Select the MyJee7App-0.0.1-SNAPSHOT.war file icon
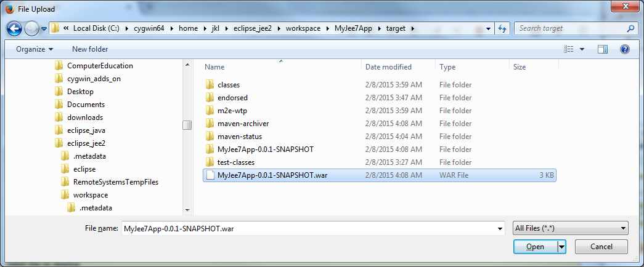The width and height of the screenshot is (644, 267). pos(210,175)
